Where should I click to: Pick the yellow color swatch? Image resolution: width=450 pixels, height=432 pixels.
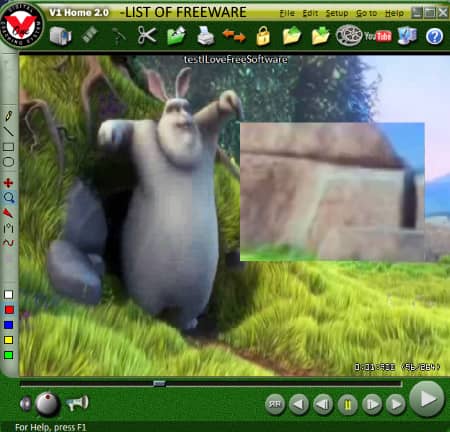click(9, 340)
